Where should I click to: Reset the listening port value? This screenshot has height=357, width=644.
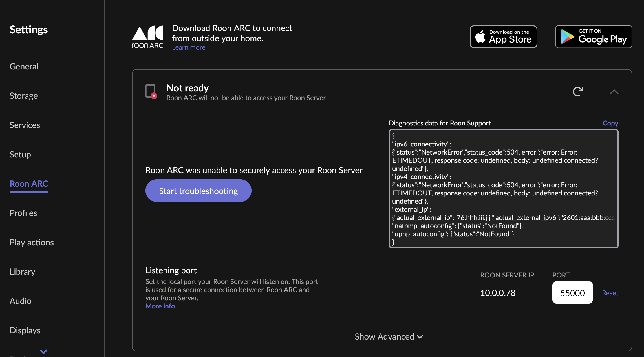(x=610, y=293)
